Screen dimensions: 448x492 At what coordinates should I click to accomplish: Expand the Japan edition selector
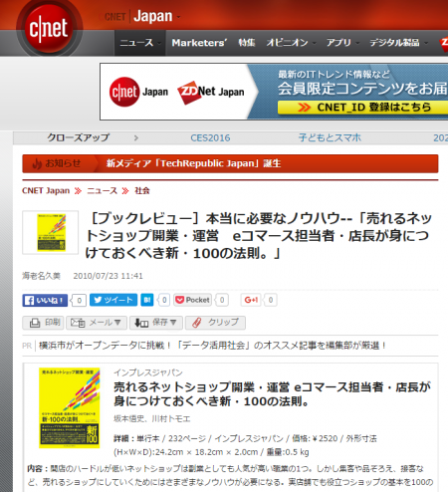156,17
